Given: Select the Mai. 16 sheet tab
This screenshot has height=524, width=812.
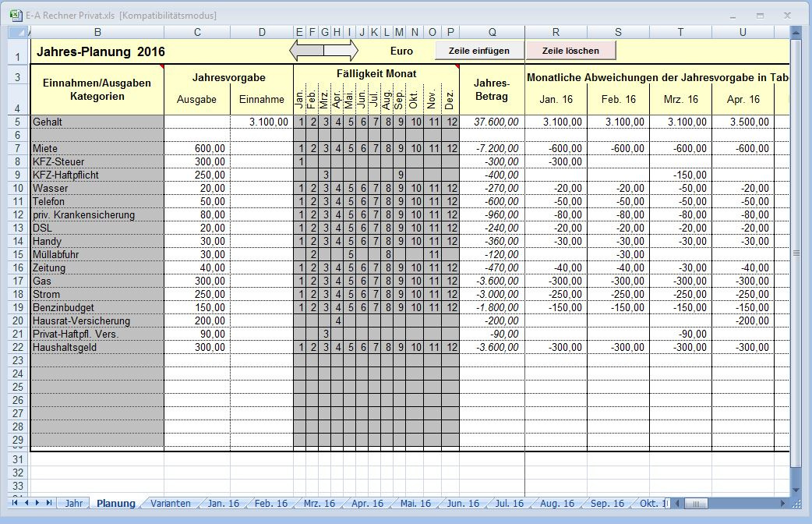Looking at the screenshot, I should click(x=415, y=503).
